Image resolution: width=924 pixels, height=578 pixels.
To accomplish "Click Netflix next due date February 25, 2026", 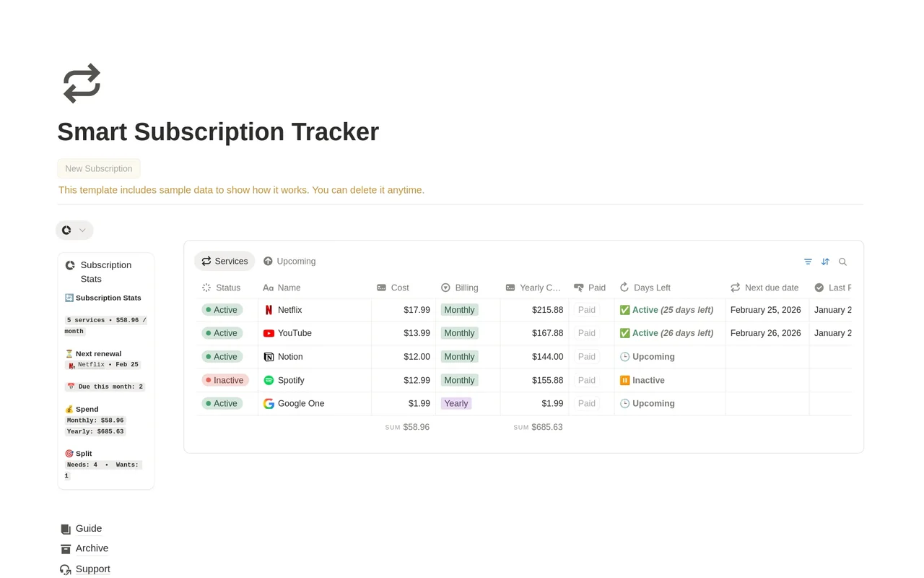I will [766, 310].
